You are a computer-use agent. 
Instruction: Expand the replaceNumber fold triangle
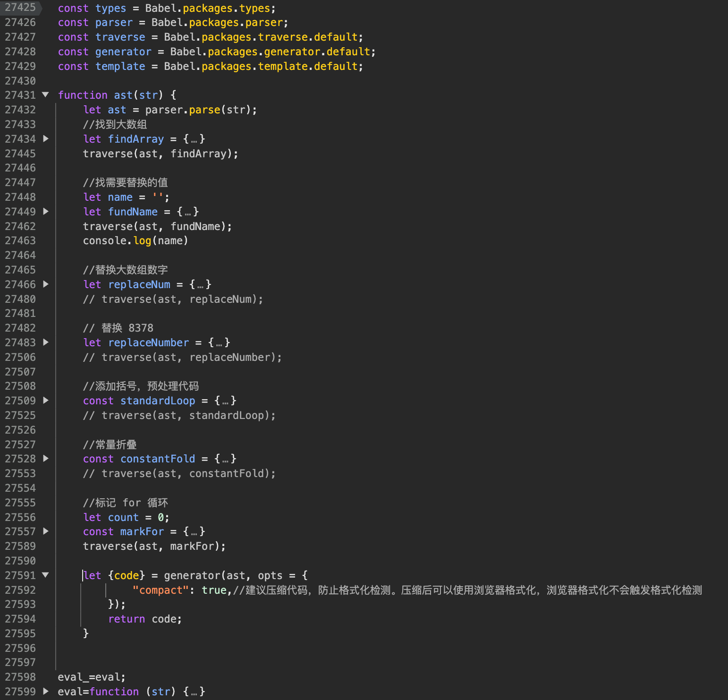[45, 342]
